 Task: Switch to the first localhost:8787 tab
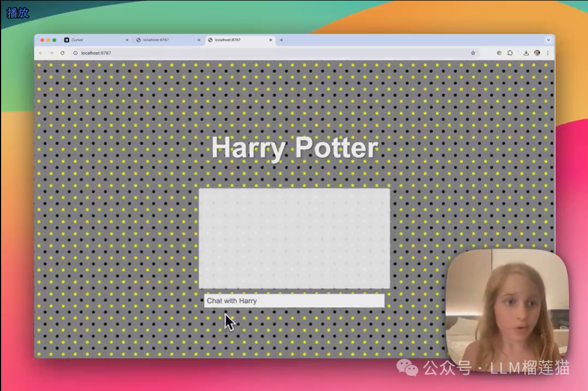point(163,40)
